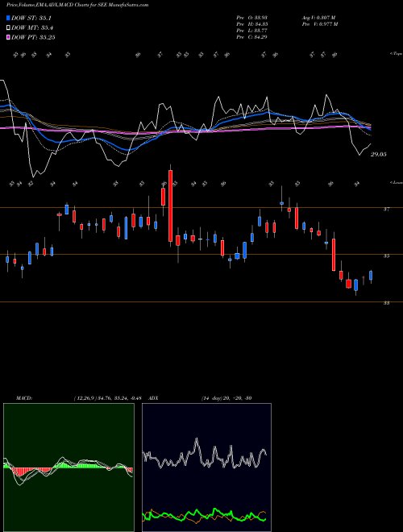Image resolution: width=403 pixels, height=532 pixels.
Task: Click the previous high value 'Pre H: 34.35'
Action: [251, 24]
